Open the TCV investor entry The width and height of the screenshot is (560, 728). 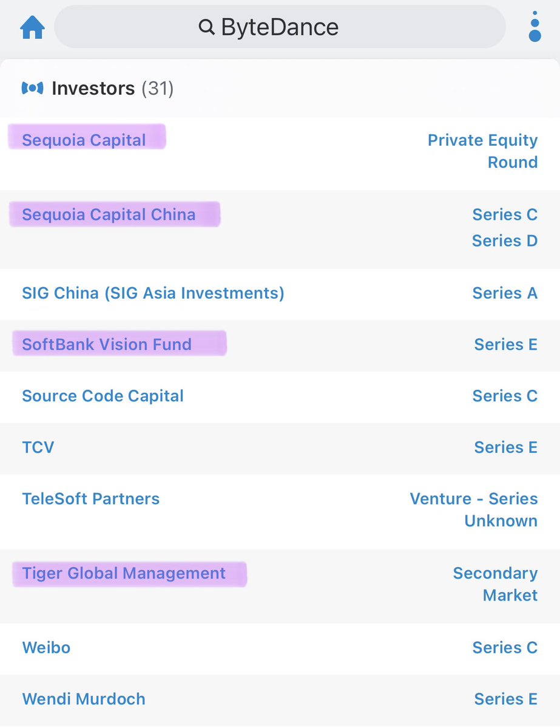(x=38, y=447)
